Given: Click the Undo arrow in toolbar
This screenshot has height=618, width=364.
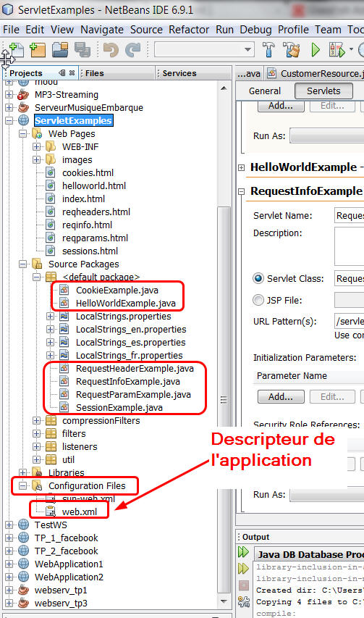Looking at the screenshot, I should point(111,50).
